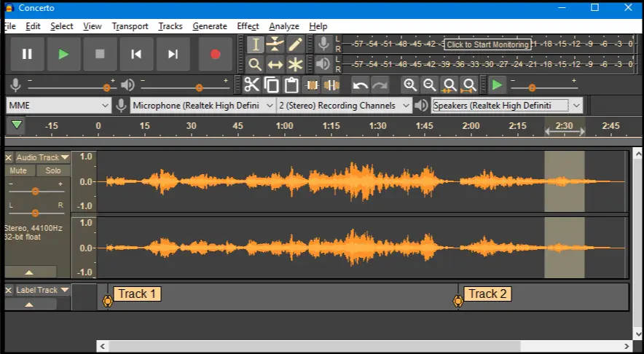Click Fit Selection to width icon
The height and width of the screenshot is (354, 644).
click(449, 85)
